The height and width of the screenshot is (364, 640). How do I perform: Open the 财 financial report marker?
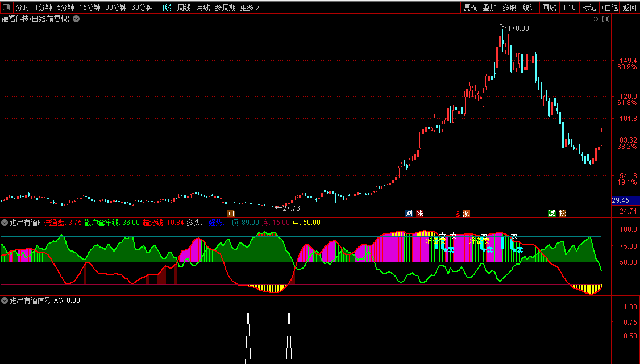click(x=409, y=213)
